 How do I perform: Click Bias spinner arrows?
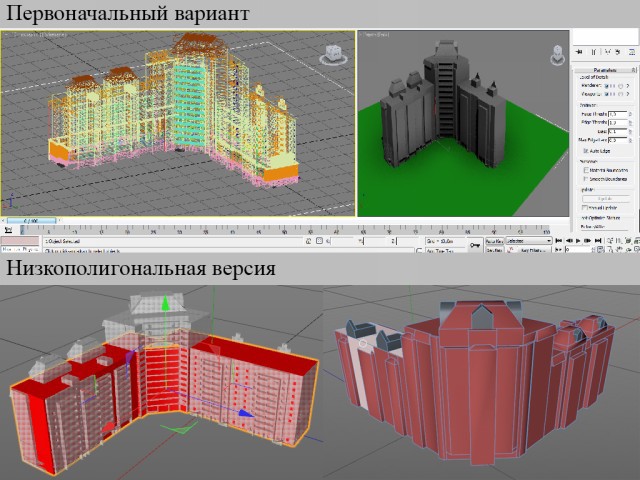point(630,131)
